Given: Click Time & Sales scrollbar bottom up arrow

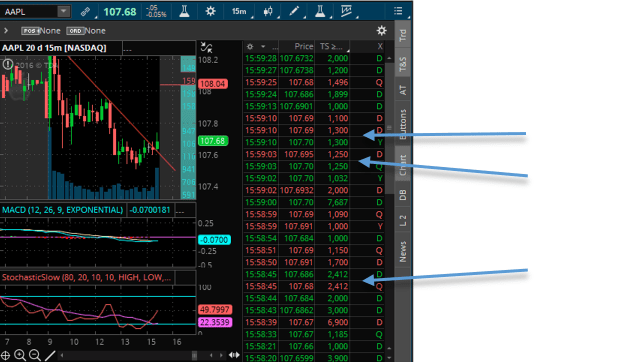Looking at the screenshot, I should (389, 348).
